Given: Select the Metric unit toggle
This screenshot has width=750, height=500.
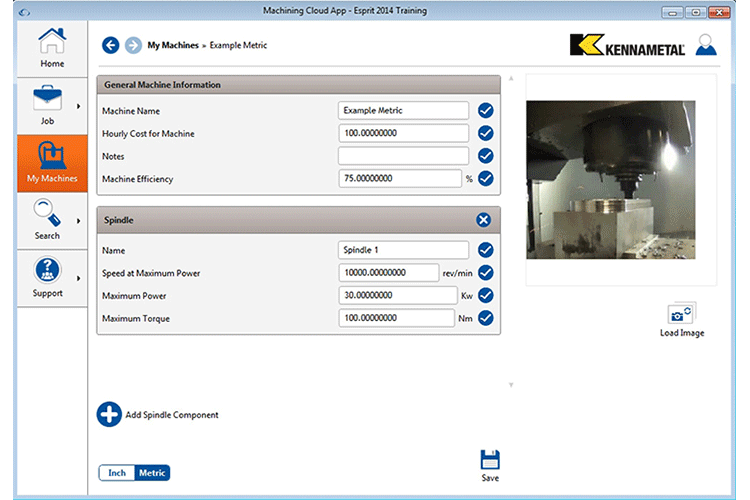Looking at the screenshot, I should [x=152, y=473].
